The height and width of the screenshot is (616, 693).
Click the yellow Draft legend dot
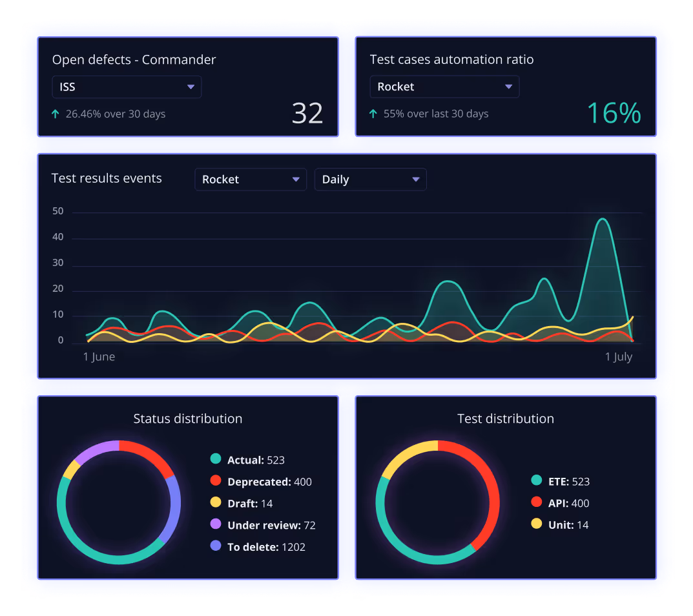click(216, 503)
